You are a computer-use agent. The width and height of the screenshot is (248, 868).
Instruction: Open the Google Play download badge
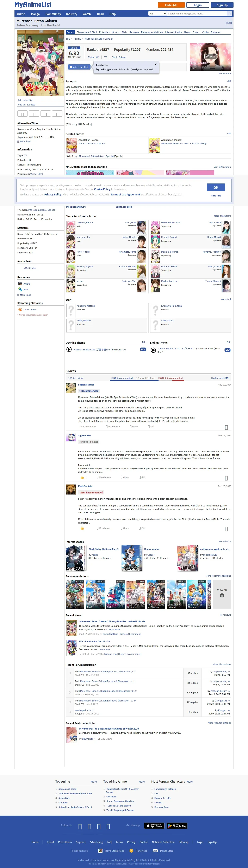177,825
